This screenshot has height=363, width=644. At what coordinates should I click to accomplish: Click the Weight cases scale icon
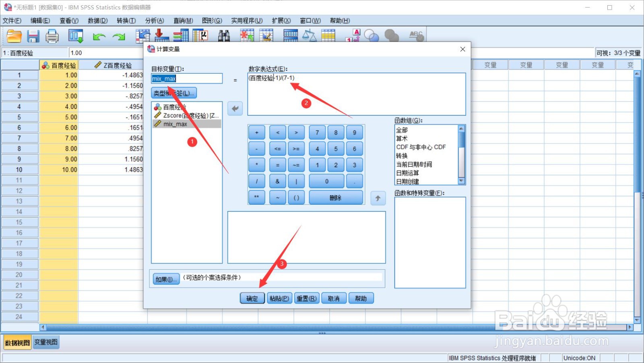click(309, 36)
